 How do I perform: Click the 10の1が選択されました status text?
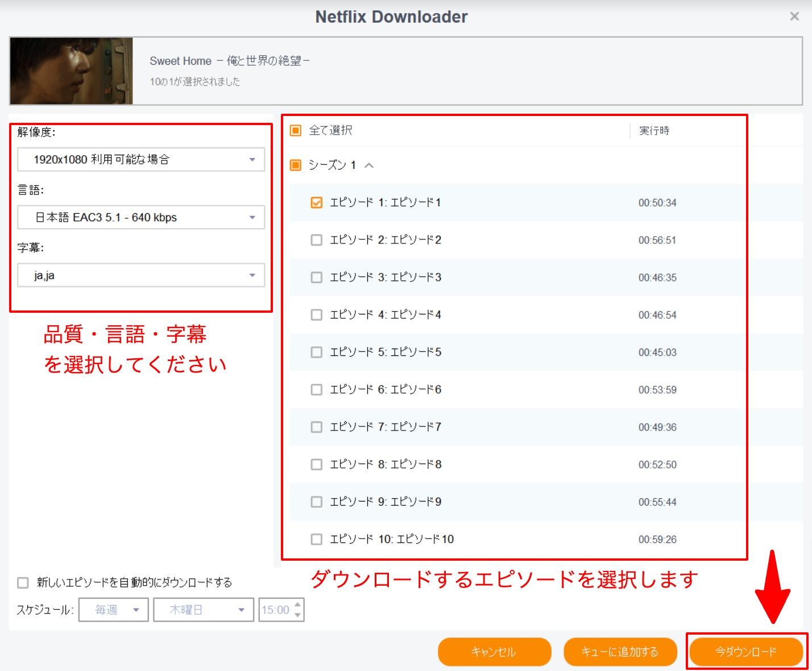click(x=195, y=82)
